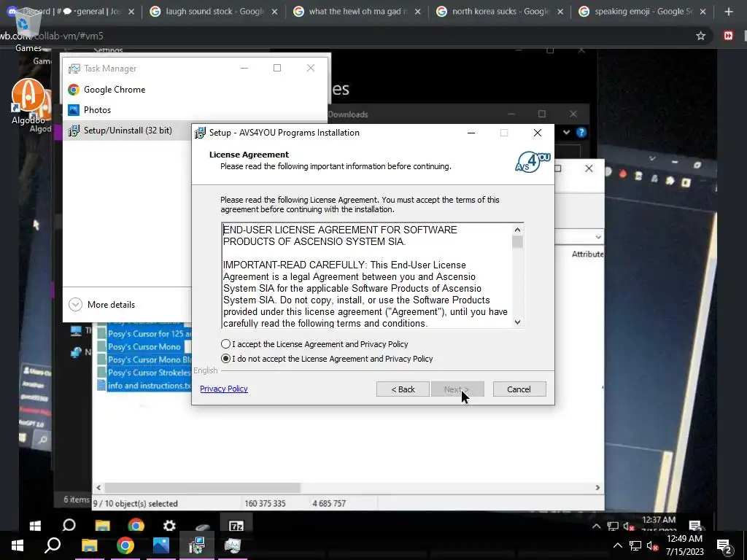Click network icon in system tray

pos(635,545)
